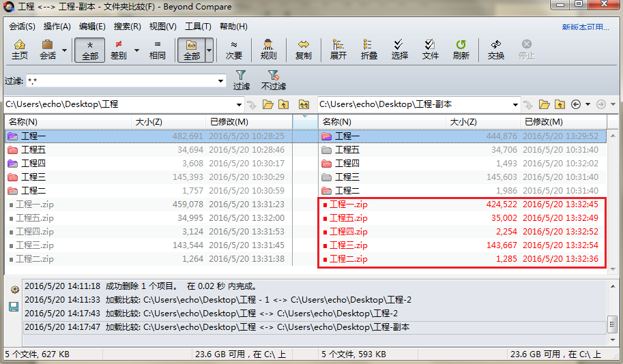Click the 不过滤 remove-filter icon
Viewport: 623px width, 364px height.
coord(274,80)
